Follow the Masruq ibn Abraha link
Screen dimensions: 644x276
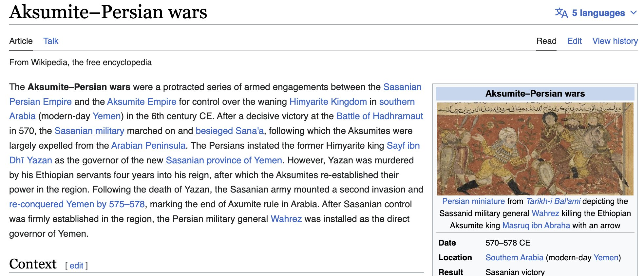pyautogui.click(x=536, y=226)
